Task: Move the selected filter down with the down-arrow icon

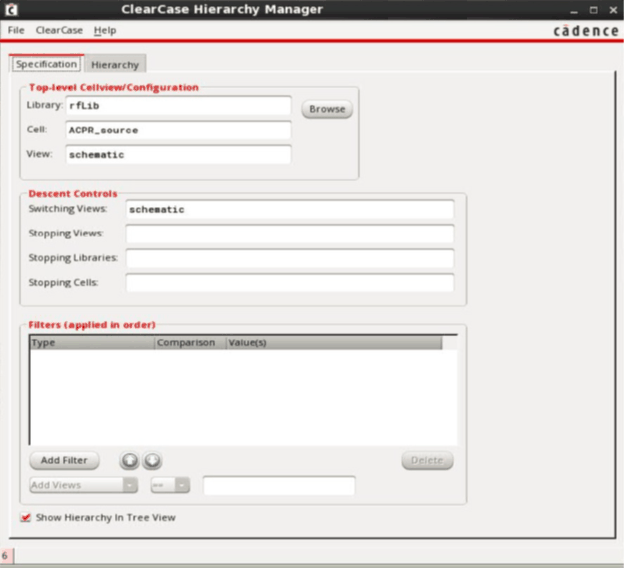Action: [152, 461]
